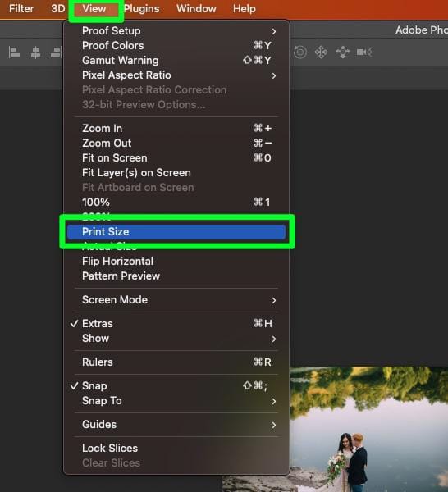The width and height of the screenshot is (448, 492).
Task: Click the 3D slide icon
Action: pyautogui.click(x=342, y=52)
